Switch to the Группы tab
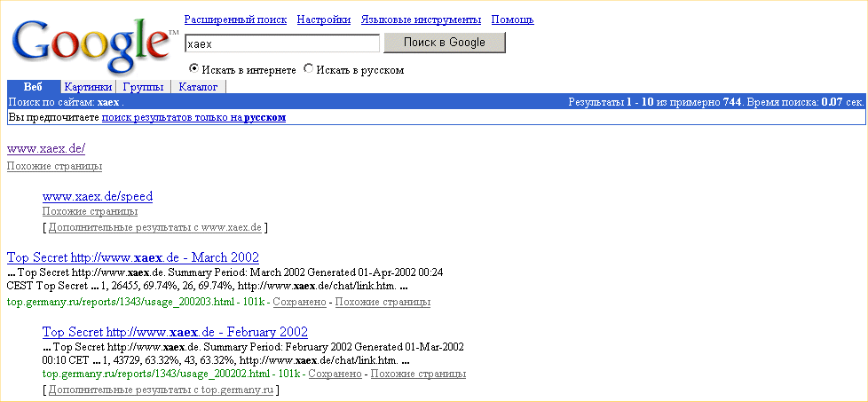Image resolution: width=868 pixels, height=402 pixels. pos(144,87)
